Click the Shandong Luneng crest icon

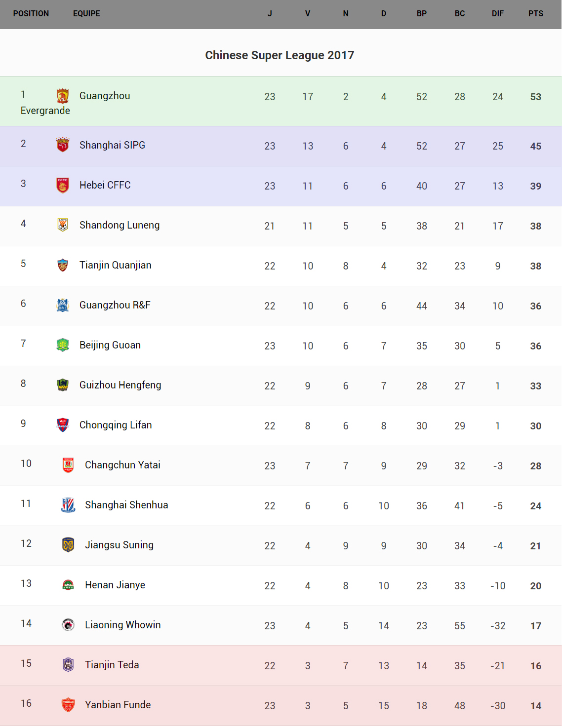coord(63,225)
